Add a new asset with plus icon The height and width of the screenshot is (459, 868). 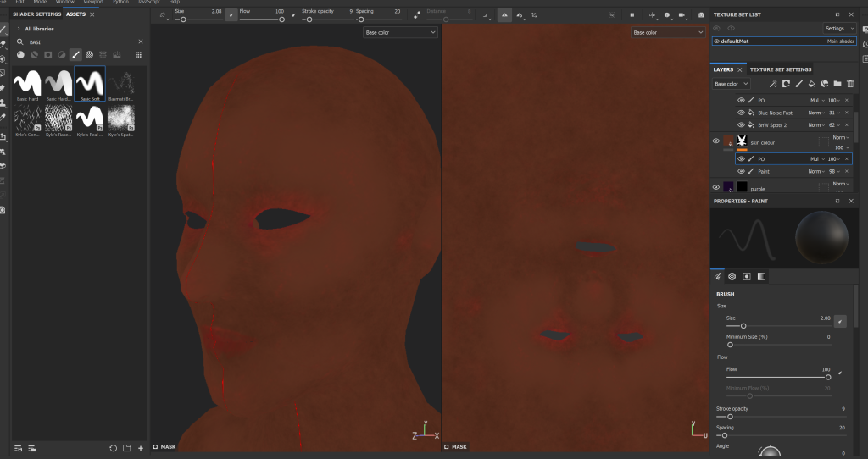point(141,448)
